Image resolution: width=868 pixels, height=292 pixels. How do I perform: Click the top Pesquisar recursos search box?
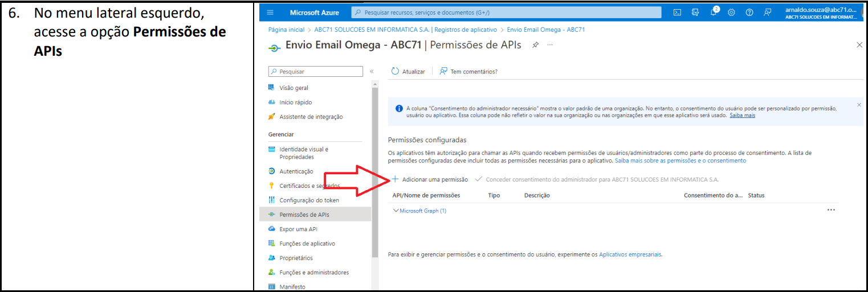(x=506, y=13)
